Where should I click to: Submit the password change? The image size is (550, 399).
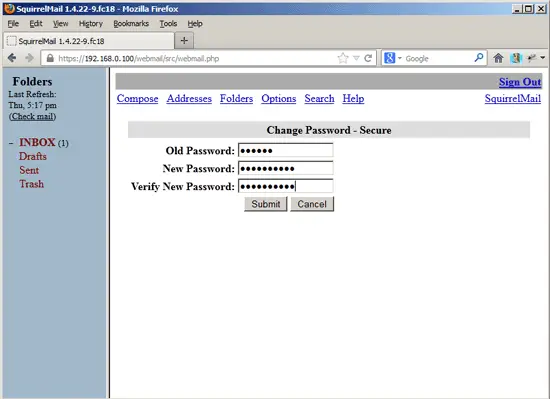pyautogui.click(x=266, y=204)
